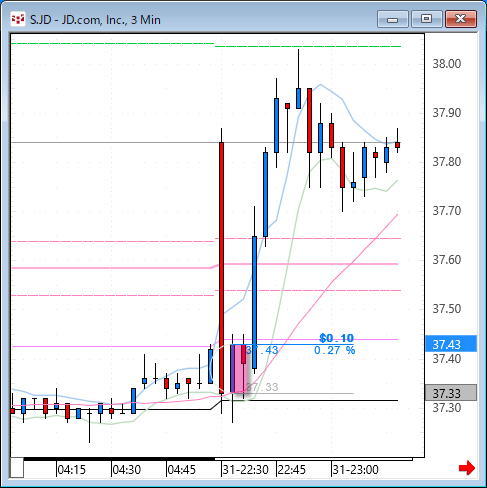487x488 pixels.
Task: Click the S.JD - JD.com, Inc., 3 Min title
Action: tap(95, 20)
